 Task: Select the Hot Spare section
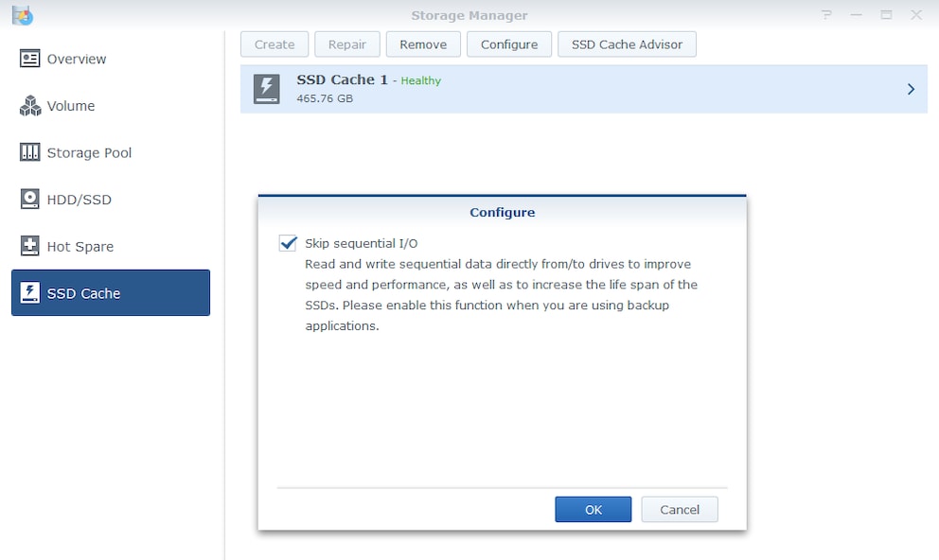tap(111, 246)
